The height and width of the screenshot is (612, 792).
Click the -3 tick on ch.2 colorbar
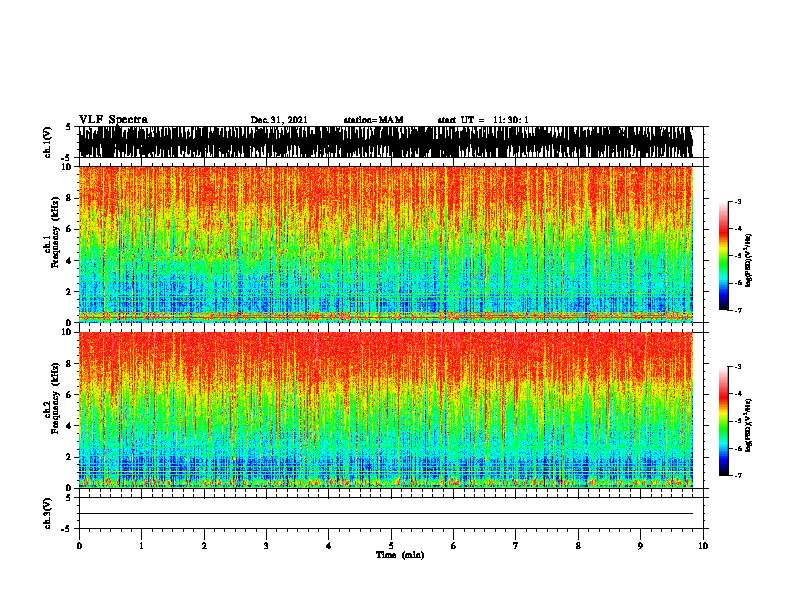737,367
